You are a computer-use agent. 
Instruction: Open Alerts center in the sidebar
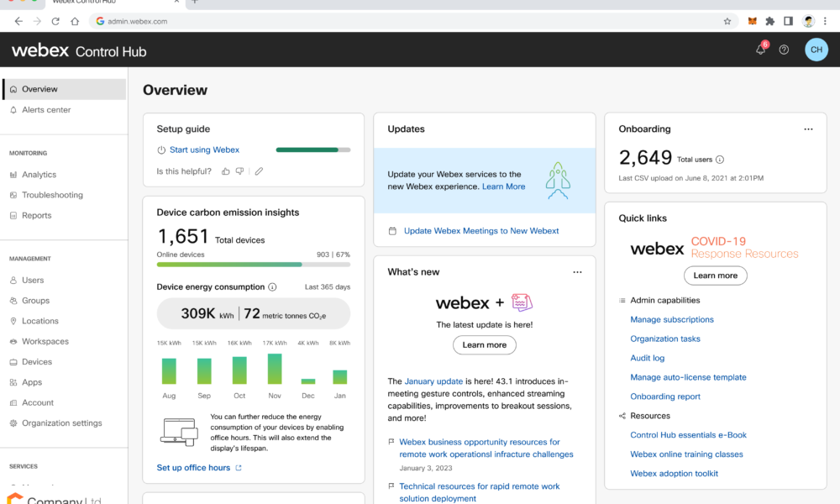coord(46,110)
